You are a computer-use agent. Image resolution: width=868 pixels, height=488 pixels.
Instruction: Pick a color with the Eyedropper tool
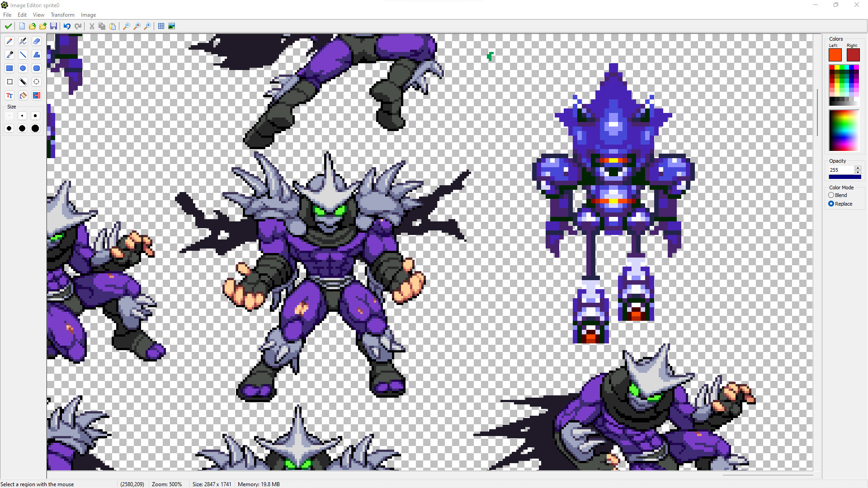(x=9, y=55)
